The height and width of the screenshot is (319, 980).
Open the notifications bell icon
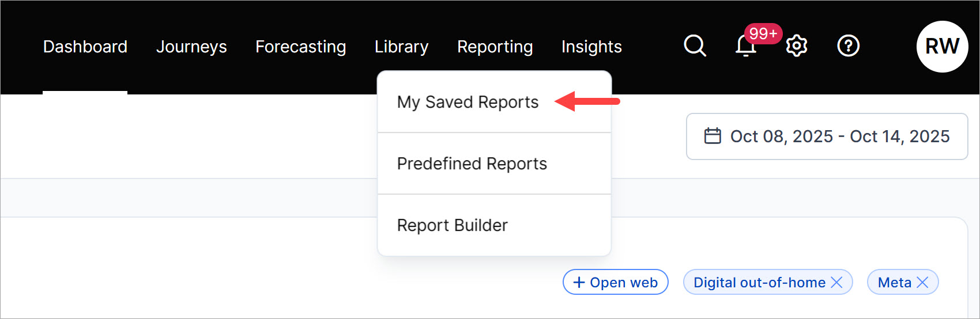click(745, 47)
